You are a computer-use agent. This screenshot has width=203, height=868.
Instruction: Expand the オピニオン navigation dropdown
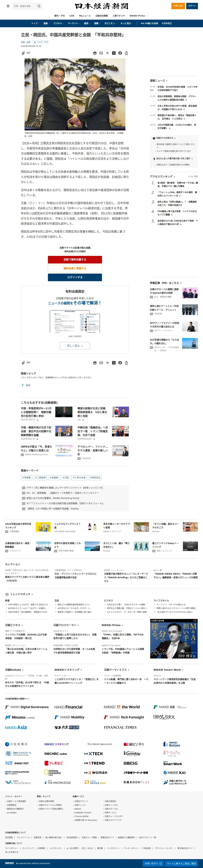tap(111, 23)
